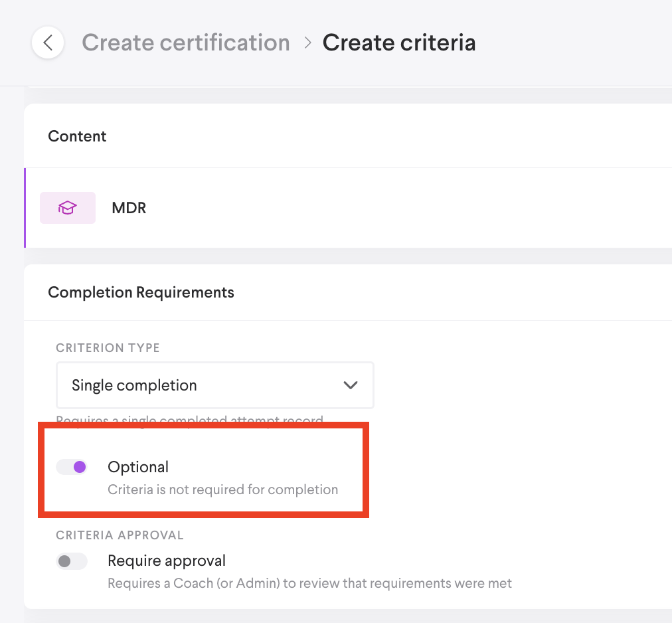This screenshot has width=672, height=623.
Task: Click the CRITERION TYPE field label
Action: pos(108,348)
